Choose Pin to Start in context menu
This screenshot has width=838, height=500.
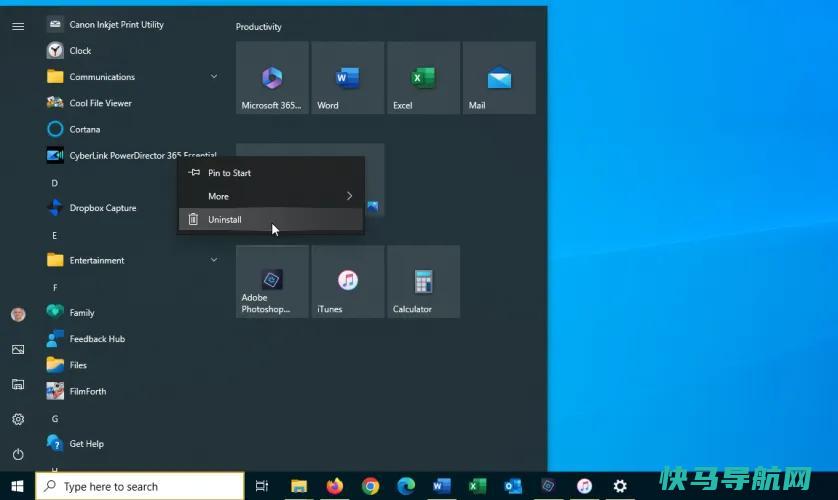pyautogui.click(x=271, y=173)
